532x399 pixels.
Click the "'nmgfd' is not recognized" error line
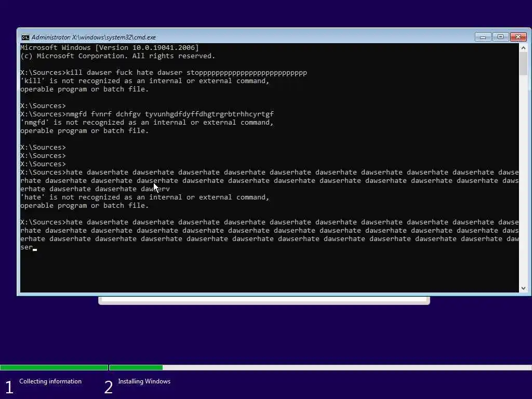tap(147, 123)
